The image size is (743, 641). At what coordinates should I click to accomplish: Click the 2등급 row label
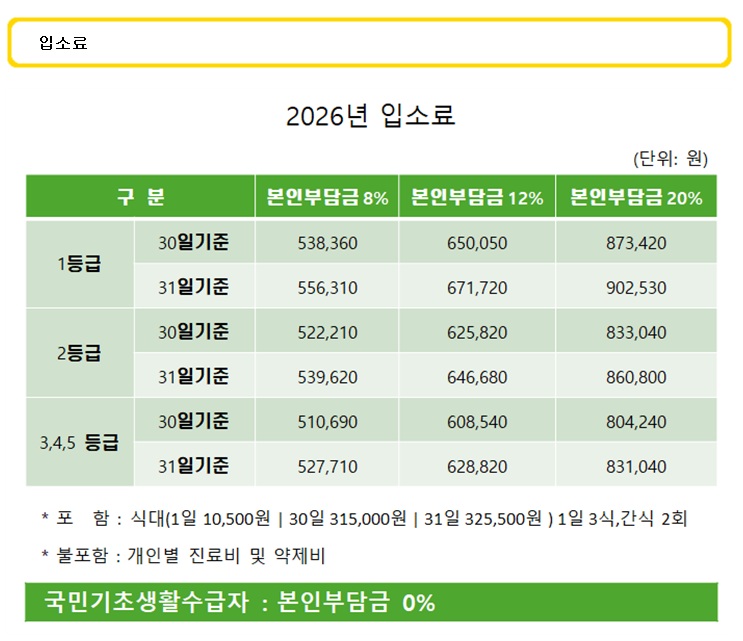pos(79,353)
